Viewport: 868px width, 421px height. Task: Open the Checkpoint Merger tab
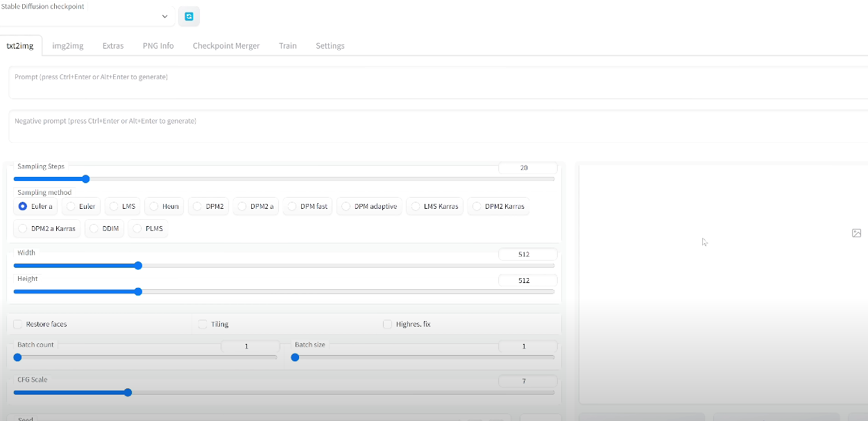tap(226, 46)
